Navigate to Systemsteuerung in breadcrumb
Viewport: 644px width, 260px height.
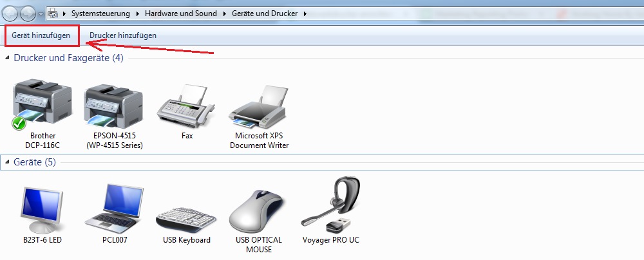100,13
